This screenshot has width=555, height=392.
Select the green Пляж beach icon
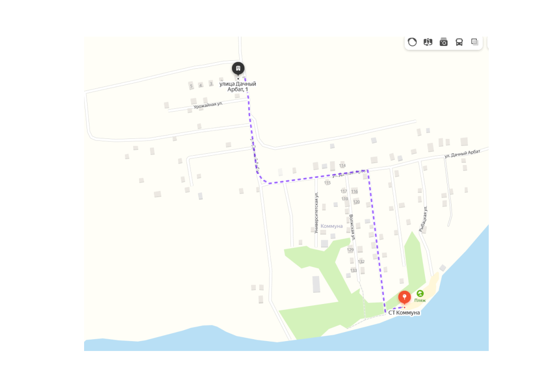[x=420, y=293]
